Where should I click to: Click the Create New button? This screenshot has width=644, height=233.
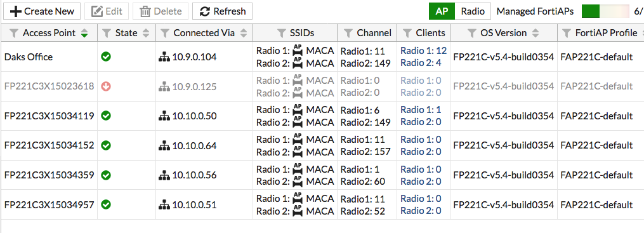[42, 11]
